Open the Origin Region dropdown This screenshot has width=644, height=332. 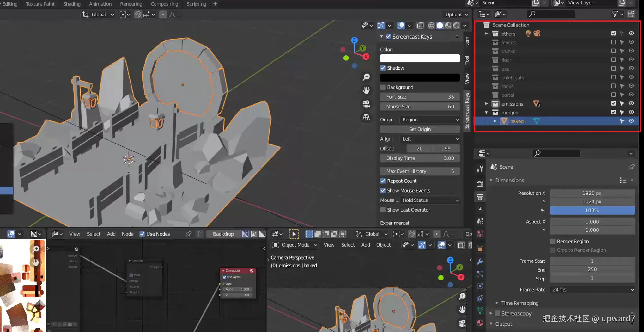coord(429,120)
